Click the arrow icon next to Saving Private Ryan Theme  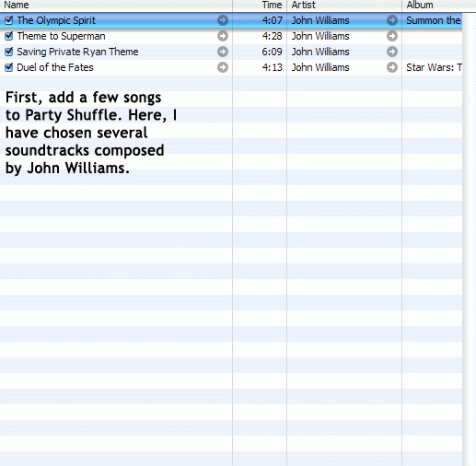click(x=223, y=52)
